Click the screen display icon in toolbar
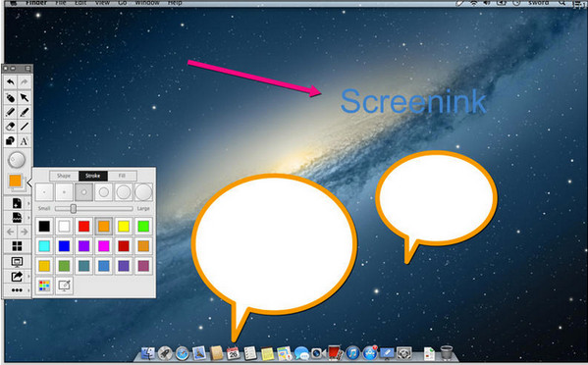The height and width of the screenshot is (365, 588). [x=17, y=262]
